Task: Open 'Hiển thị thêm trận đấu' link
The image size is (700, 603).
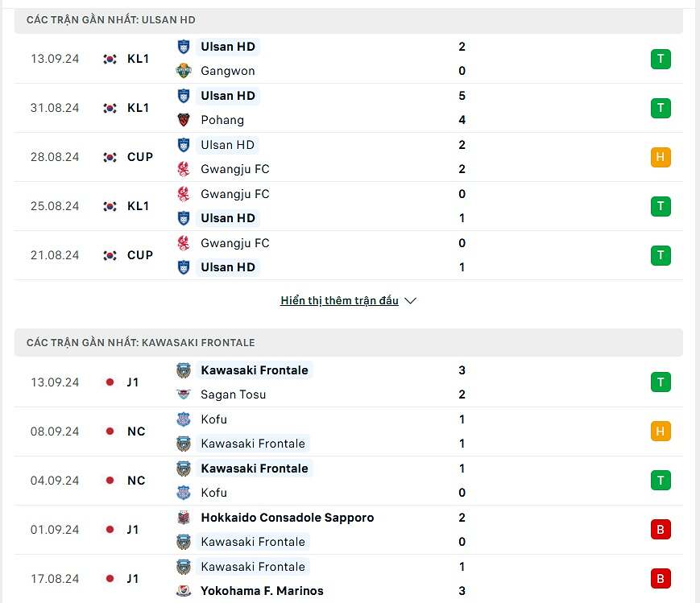Action: point(339,300)
